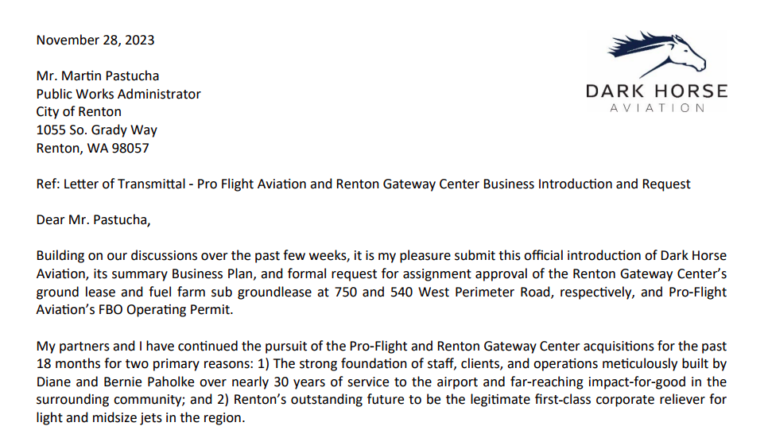The image size is (768, 438).
Task: Click the Renton, WA 98057 line
Action: 92,148
